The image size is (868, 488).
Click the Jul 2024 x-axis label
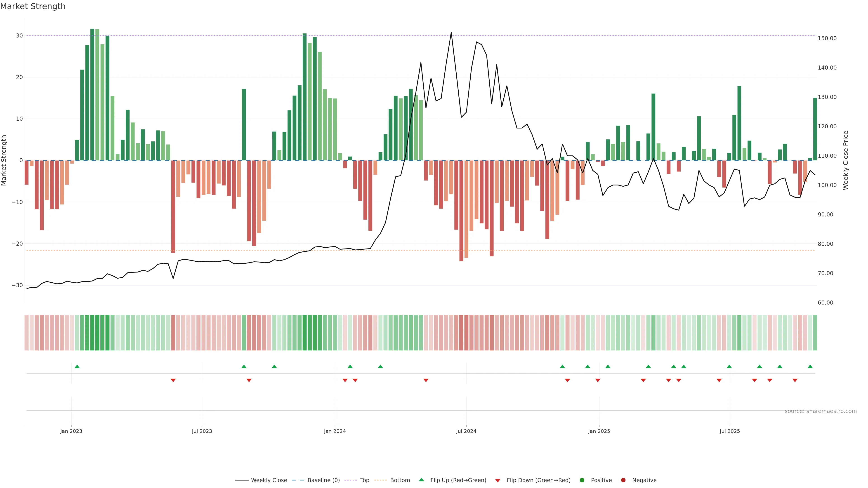pos(466,431)
